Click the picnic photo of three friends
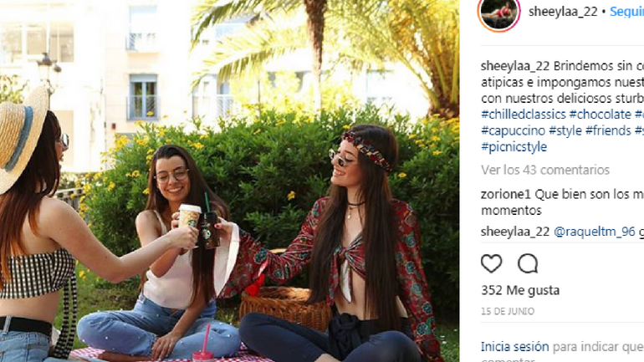The width and height of the screenshot is (644, 362). (230, 181)
